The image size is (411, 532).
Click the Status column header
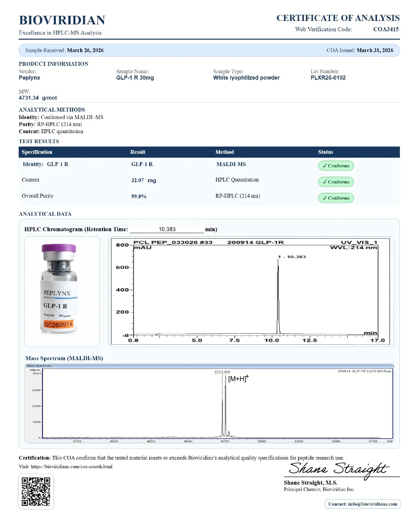(325, 152)
